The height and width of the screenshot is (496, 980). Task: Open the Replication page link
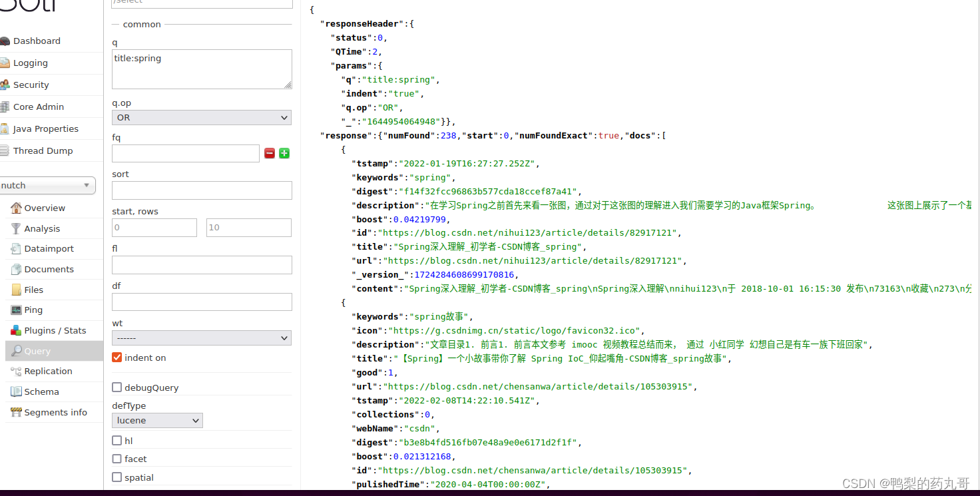coord(49,371)
